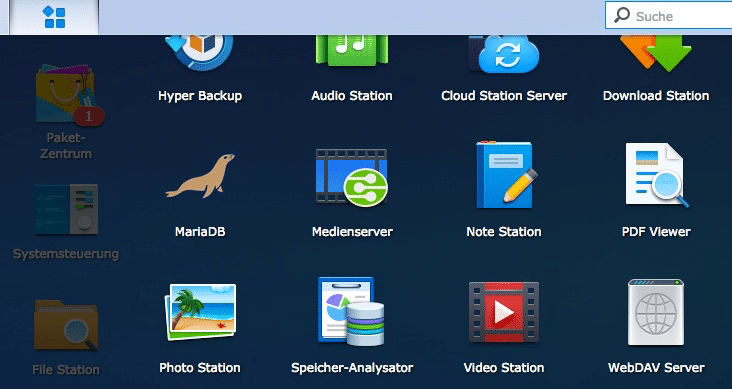The width and height of the screenshot is (732, 389).
Task: Open MariaDB seal icon
Action: [200, 176]
